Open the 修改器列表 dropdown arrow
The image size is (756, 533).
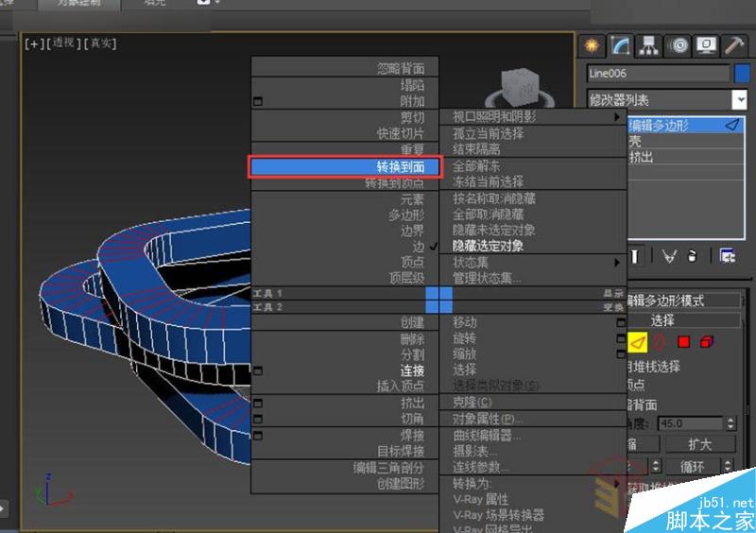tap(739, 100)
